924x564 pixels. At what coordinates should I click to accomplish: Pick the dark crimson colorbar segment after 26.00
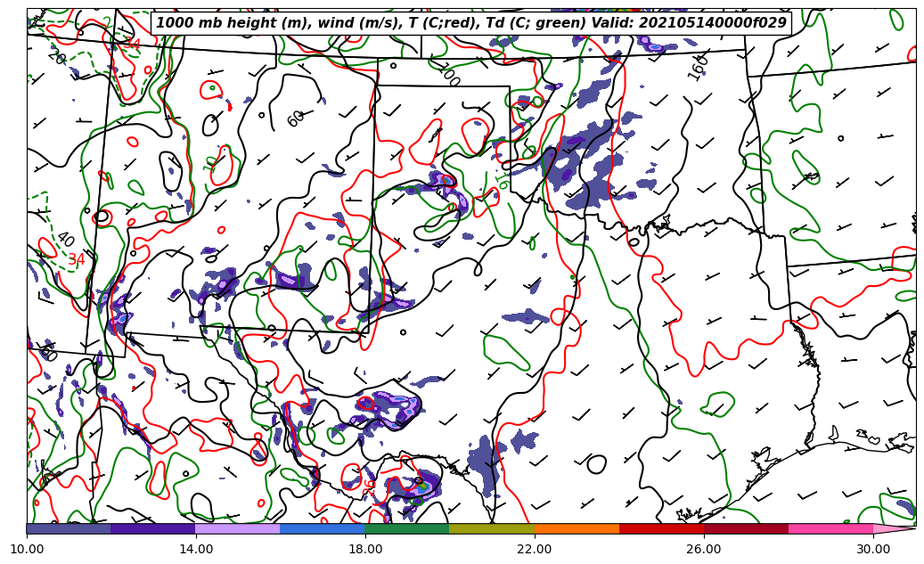745,528
